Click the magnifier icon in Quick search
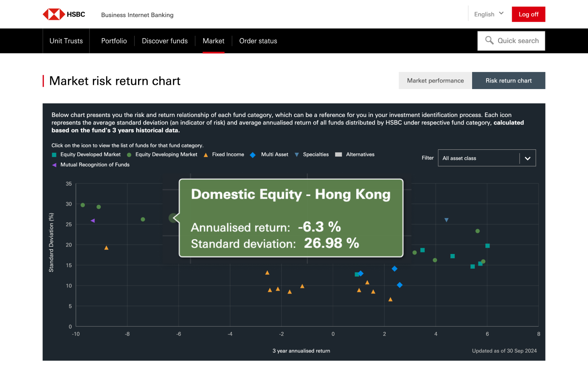This screenshot has height=392, width=588. pyautogui.click(x=489, y=40)
